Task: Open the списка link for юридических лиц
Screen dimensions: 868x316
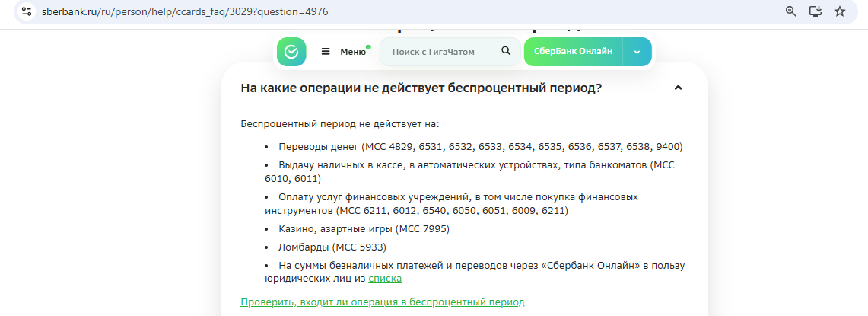Action: (385, 279)
